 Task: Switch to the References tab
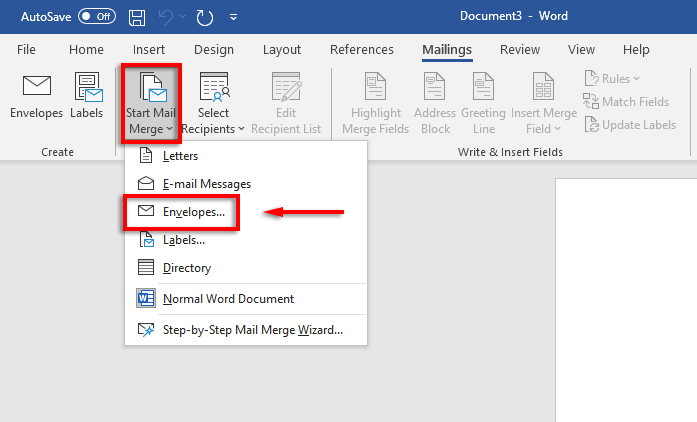[x=362, y=49]
